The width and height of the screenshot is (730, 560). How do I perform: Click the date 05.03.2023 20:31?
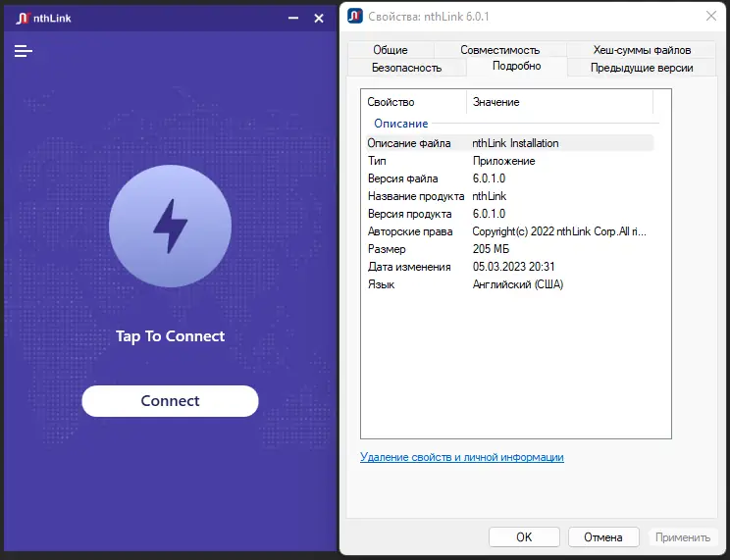point(513,267)
